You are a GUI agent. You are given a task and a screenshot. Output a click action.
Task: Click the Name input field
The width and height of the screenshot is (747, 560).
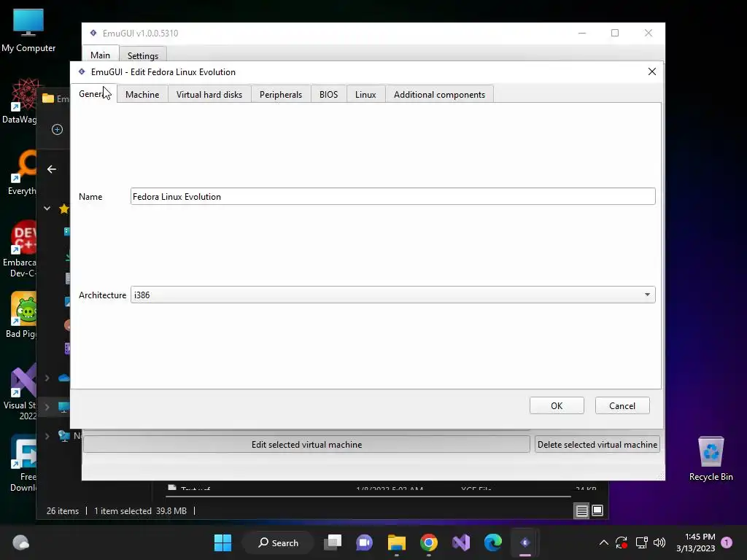[392, 196]
